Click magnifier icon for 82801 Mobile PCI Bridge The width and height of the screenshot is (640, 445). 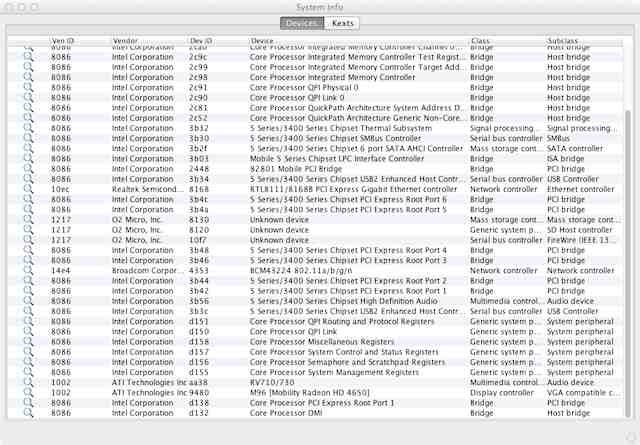pyautogui.click(x=28, y=169)
